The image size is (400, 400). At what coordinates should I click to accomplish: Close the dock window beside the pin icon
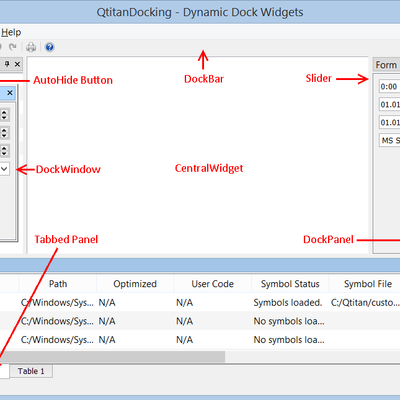[x=17, y=64]
